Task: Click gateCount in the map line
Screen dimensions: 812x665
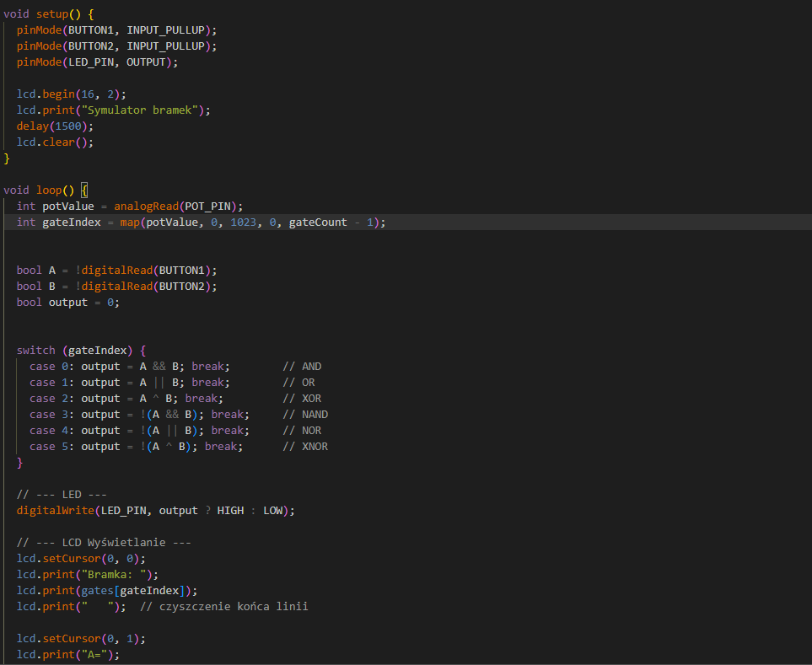Action: coord(317,222)
